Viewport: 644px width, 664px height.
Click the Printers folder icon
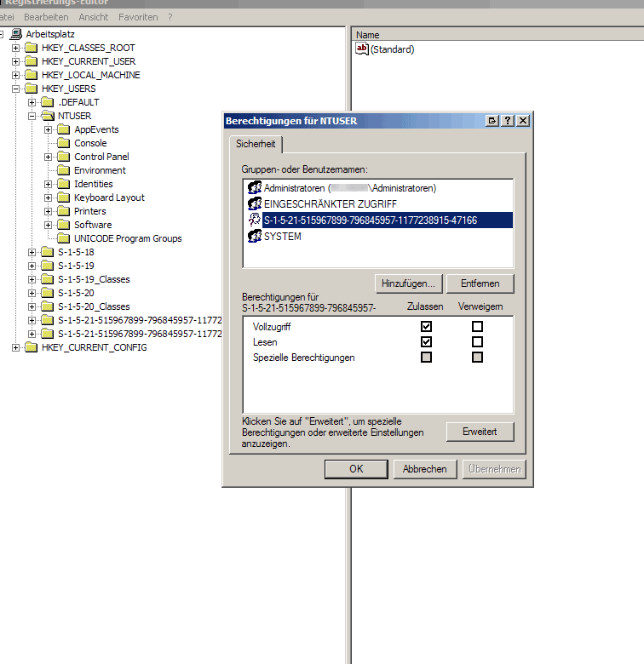point(64,211)
